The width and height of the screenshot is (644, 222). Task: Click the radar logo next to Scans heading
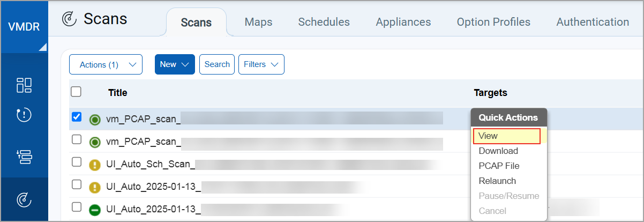click(70, 19)
